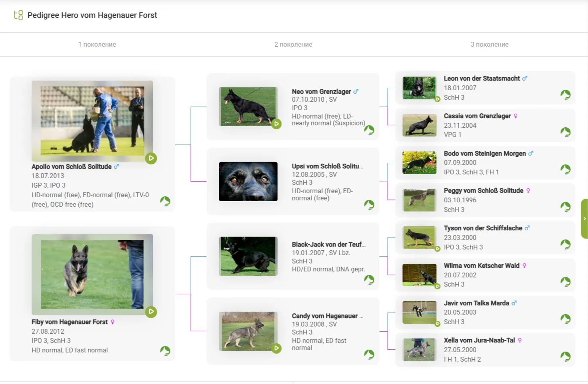Click Wilma vom Ketscher Wald's photo thumbnail
This screenshot has height=384, width=588.
click(419, 275)
